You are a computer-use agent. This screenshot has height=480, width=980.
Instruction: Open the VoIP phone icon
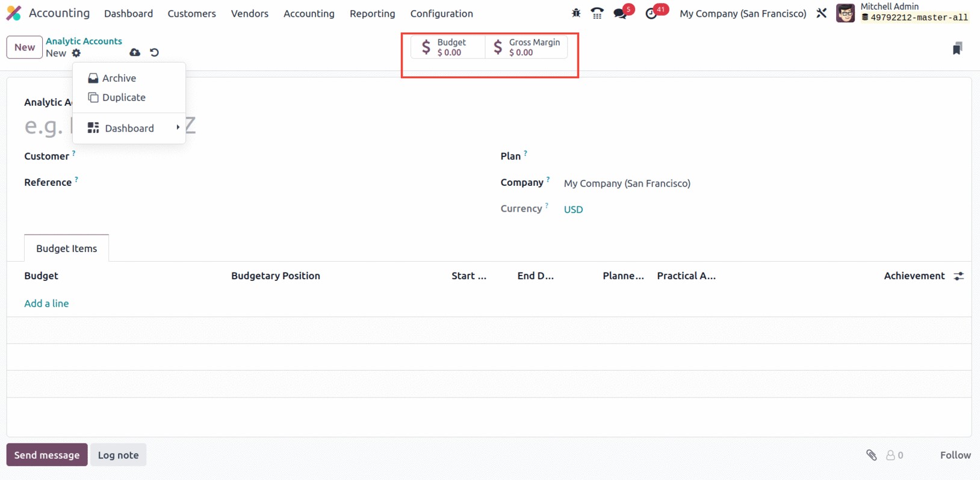pyautogui.click(x=597, y=13)
